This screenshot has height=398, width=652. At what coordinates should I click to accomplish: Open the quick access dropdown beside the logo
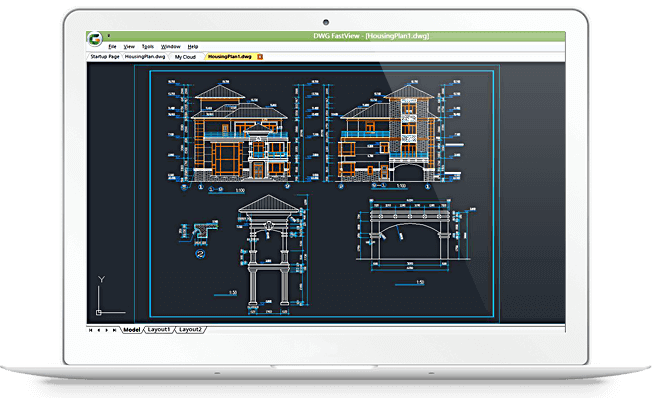(x=109, y=36)
